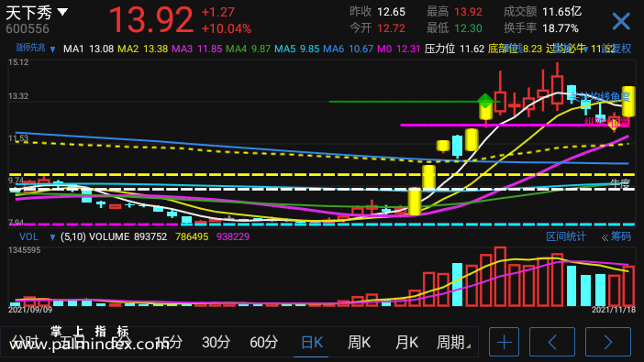This screenshot has width=644, height=362.
Task: Select the 月K monthly chart tab
Action: (406, 342)
